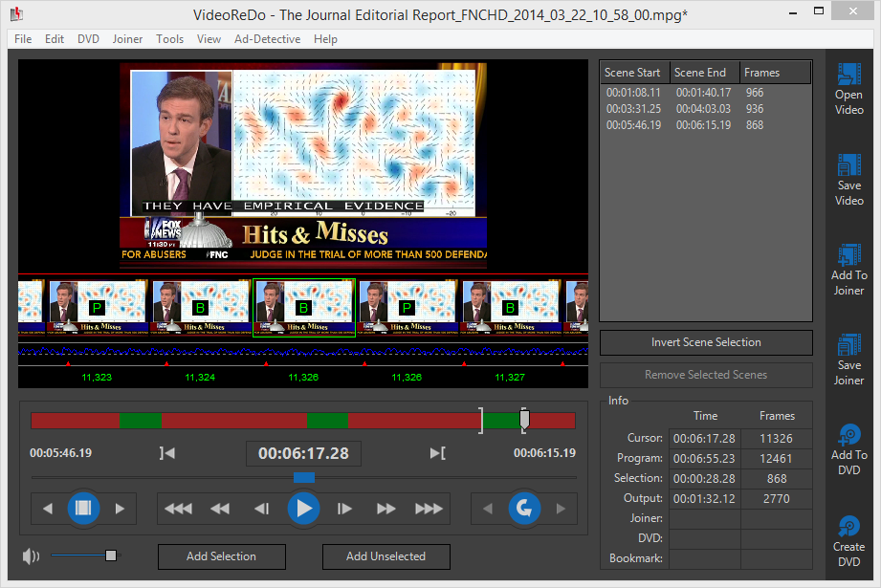Click the Scene End column header

coord(704,73)
